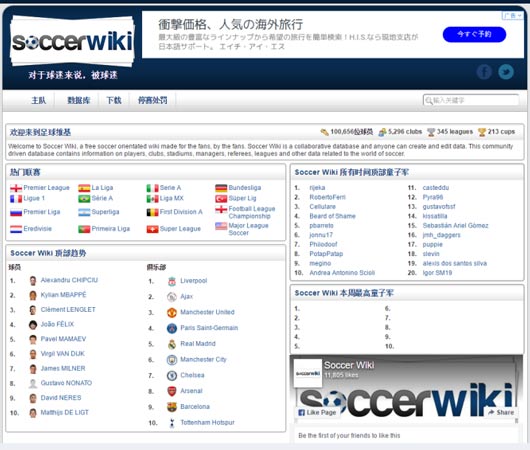Click the Twitter bird icon in header

point(506,72)
